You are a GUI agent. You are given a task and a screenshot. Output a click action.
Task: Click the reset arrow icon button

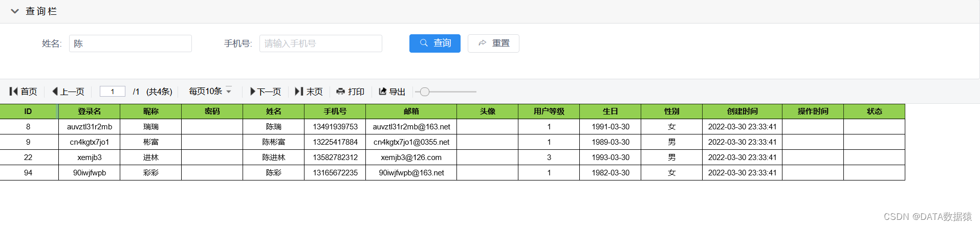point(493,43)
